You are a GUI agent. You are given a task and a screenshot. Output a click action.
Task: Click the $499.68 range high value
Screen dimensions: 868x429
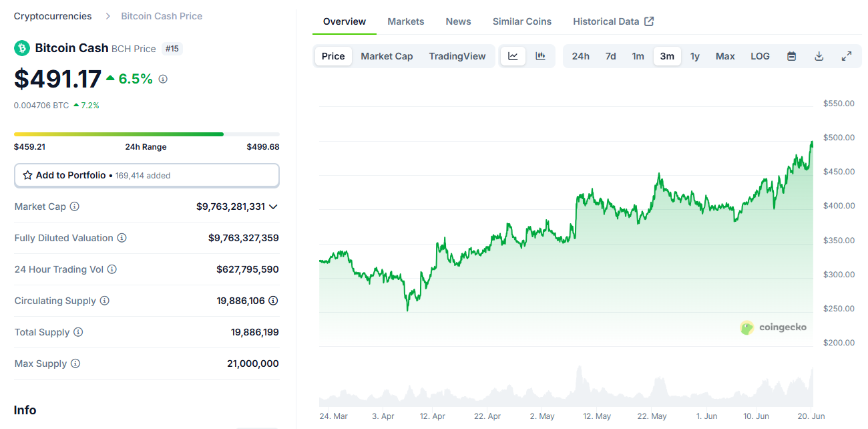click(x=263, y=147)
